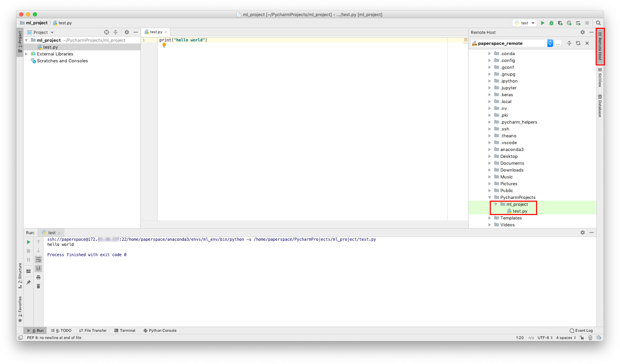The image size is (620, 364).
Task: Collapse ml_project root in Project tree
Action: [x=26, y=40]
